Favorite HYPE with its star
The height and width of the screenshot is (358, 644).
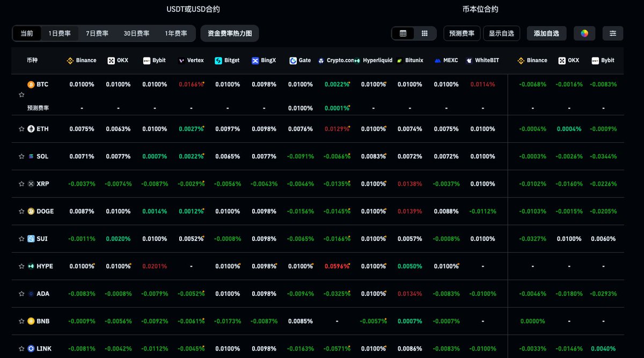pos(21,266)
